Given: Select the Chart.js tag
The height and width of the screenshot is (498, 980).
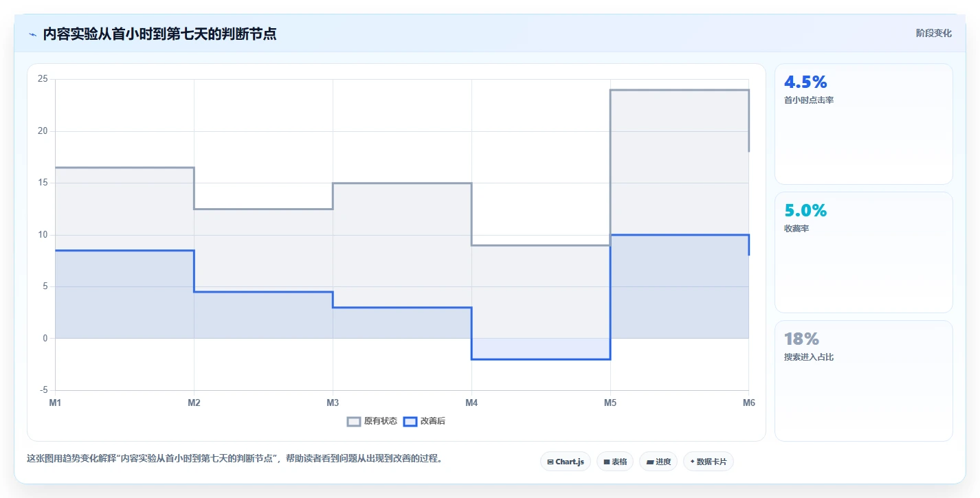Looking at the screenshot, I should point(566,462).
